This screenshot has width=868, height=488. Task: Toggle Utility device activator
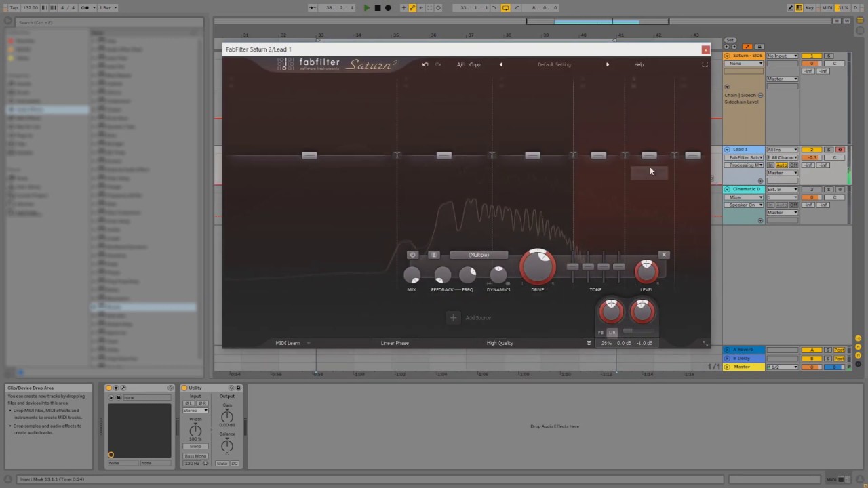tap(184, 388)
